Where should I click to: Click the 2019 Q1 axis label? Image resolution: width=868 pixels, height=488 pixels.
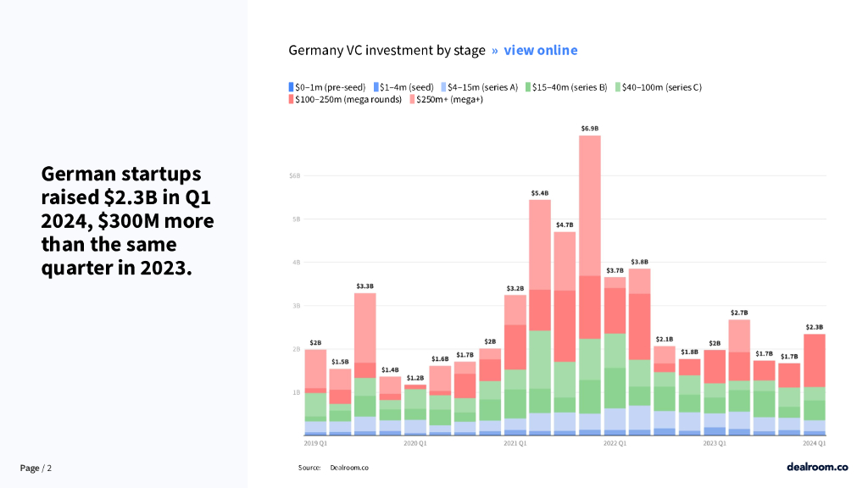coord(314,443)
